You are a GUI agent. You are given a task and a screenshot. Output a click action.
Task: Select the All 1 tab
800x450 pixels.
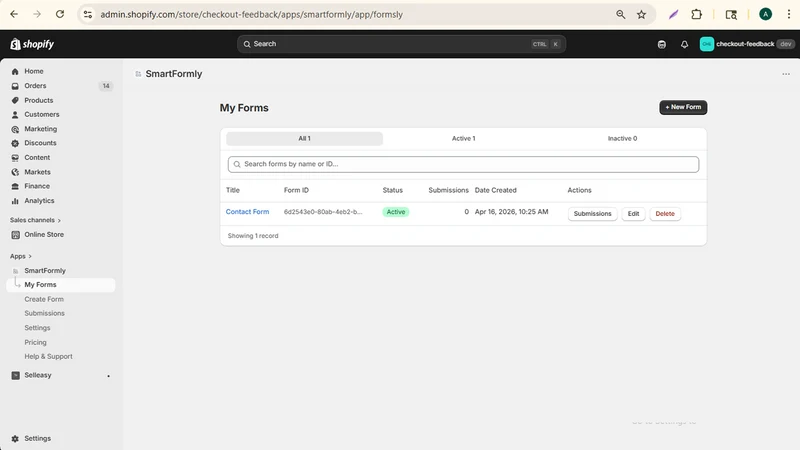click(x=305, y=138)
